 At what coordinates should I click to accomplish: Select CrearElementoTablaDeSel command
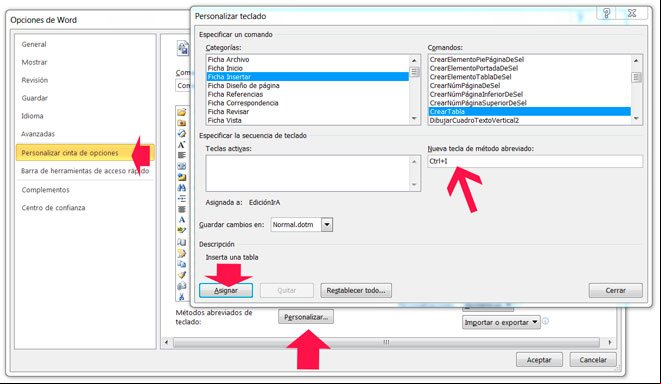[529, 77]
